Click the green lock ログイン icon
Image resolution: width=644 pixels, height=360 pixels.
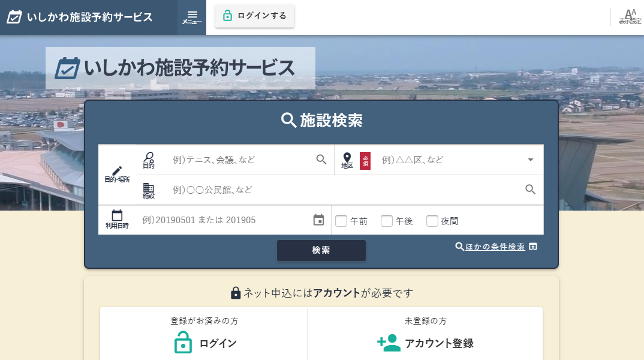pos(183,343)
